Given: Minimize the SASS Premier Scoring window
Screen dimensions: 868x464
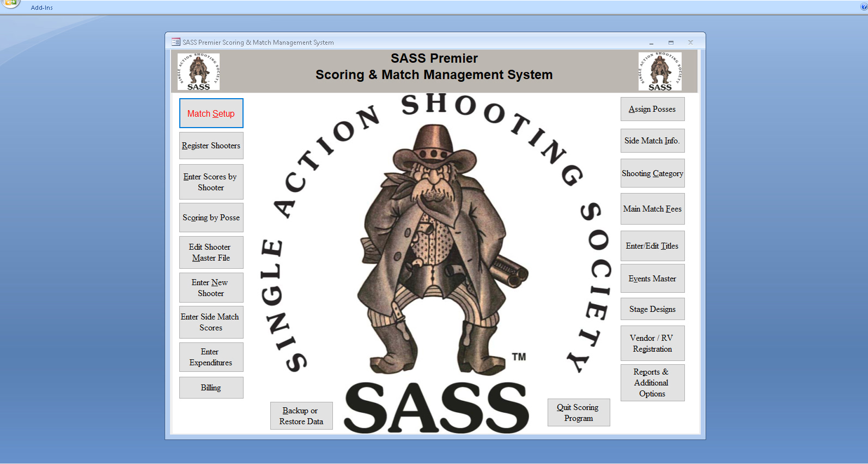Looking at the screenshot, I should point(651,43).
